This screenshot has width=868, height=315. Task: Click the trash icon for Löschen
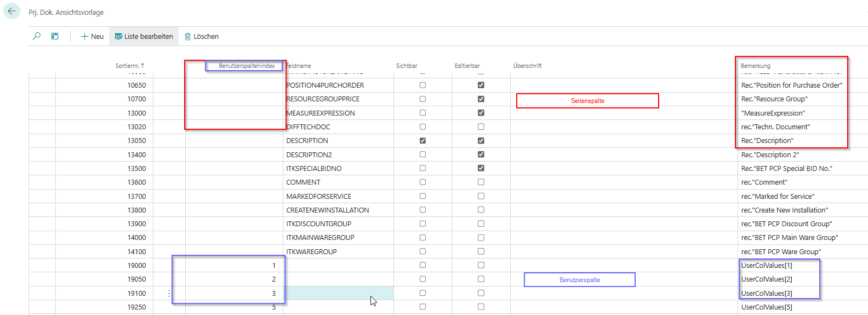(187, 36)
